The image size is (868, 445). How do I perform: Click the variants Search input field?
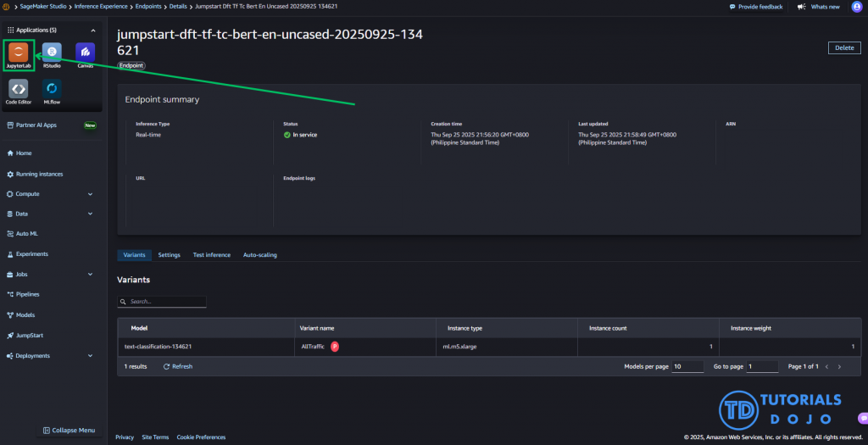click(x=165, y=302)
